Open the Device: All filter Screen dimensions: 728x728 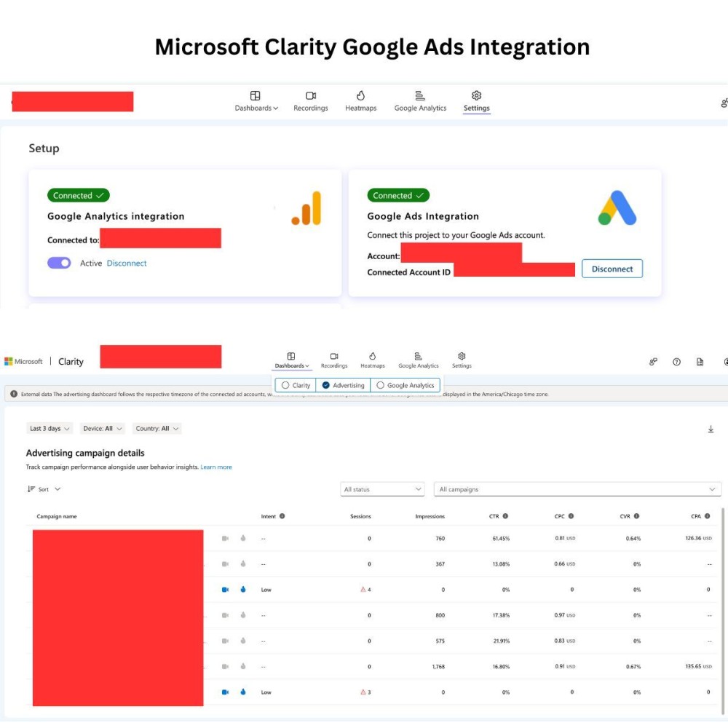(102, 428)
